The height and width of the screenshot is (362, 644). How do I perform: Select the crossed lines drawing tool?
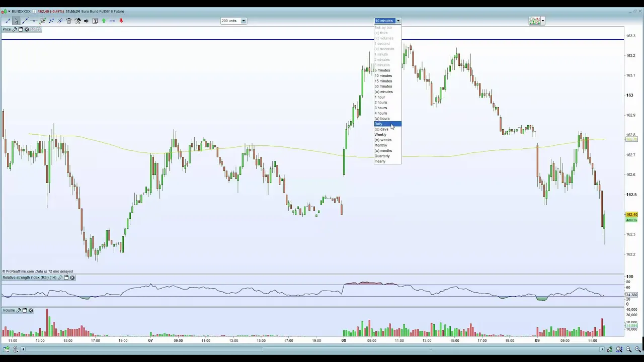(60, 21)
